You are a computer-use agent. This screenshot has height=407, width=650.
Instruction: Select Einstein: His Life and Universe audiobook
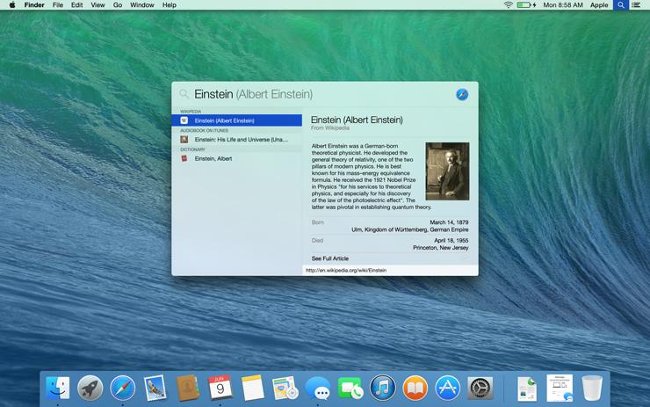237,140
